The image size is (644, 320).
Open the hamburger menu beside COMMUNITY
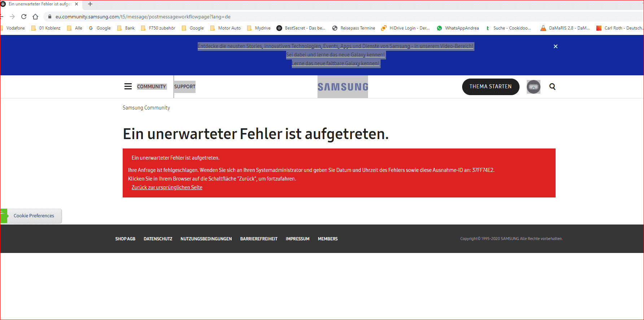pyautogui.click(x=128, y=86)
